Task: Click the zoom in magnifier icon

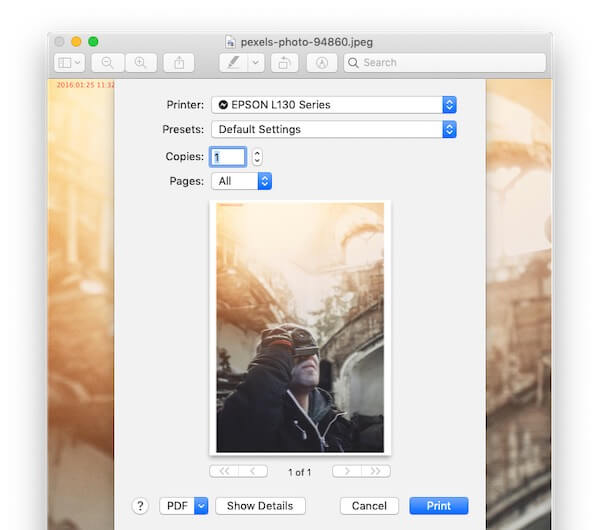Action: (140, 63)
